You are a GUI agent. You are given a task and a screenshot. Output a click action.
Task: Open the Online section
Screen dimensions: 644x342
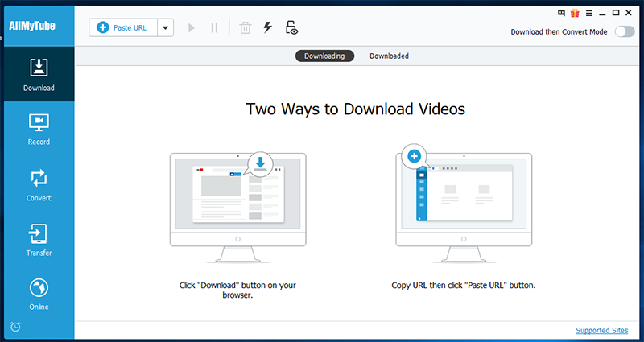pos(39,295)
